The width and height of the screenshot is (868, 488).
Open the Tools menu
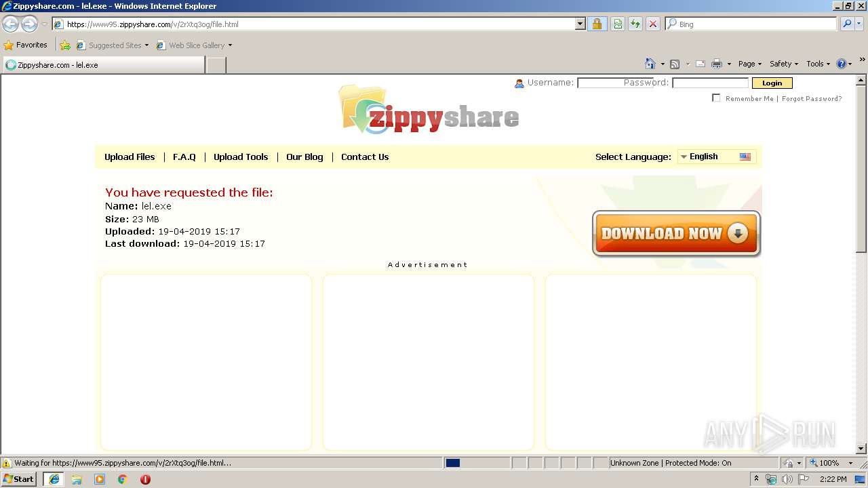[818, 64]
